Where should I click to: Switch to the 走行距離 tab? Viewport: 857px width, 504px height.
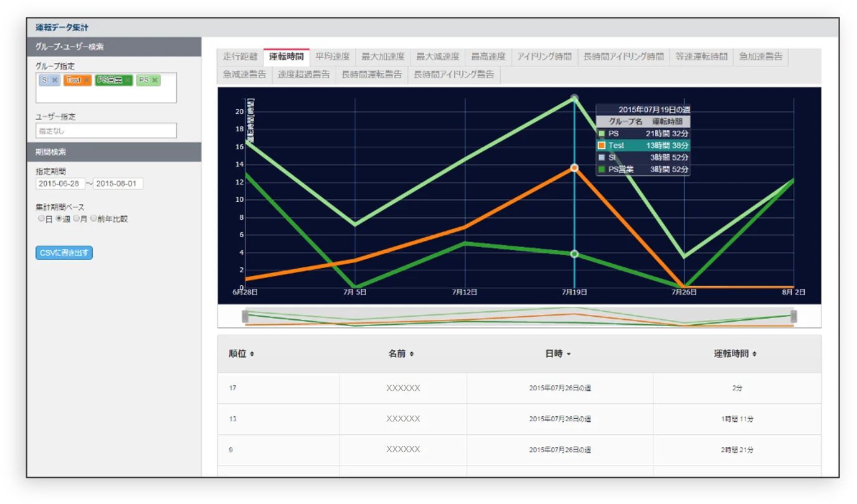[240, 57]
